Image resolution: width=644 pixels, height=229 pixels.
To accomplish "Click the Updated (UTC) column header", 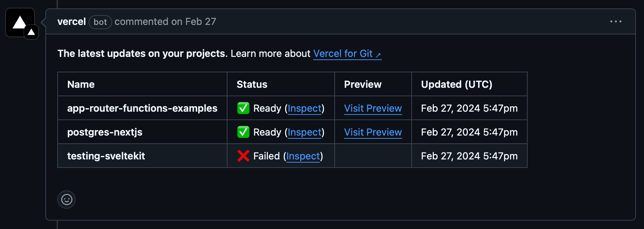I will [x=456, y=84].
